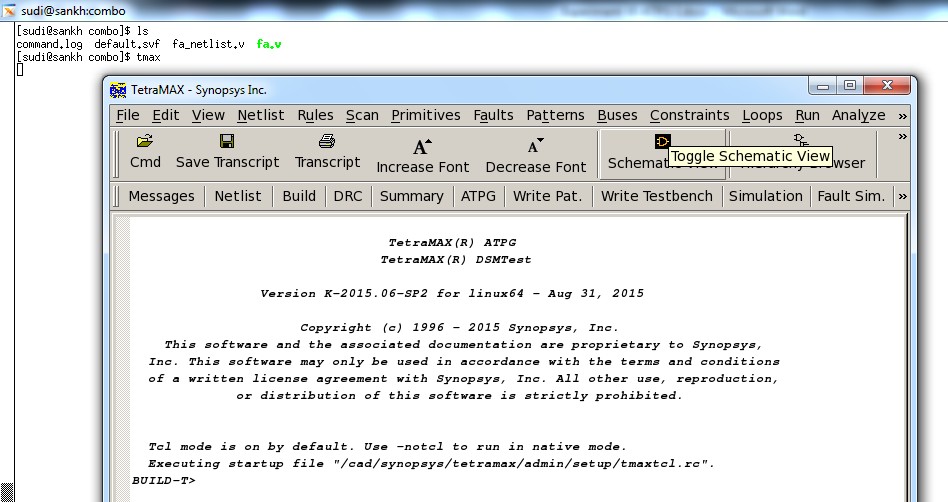Click the BUILD-T> prompt in transcript
Image resolution: width=948 pixels, height=502 pixels.
[x=164, y=481]
